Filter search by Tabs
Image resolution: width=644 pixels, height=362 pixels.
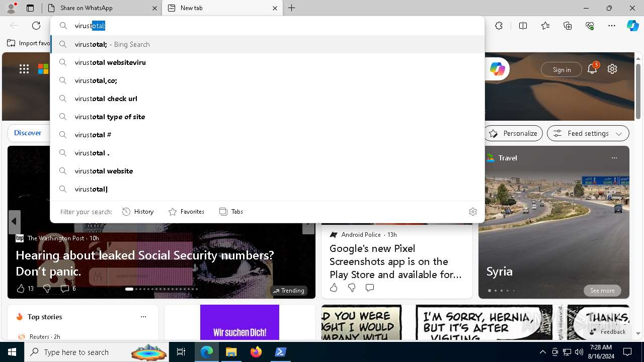click(x=231, y=212)
